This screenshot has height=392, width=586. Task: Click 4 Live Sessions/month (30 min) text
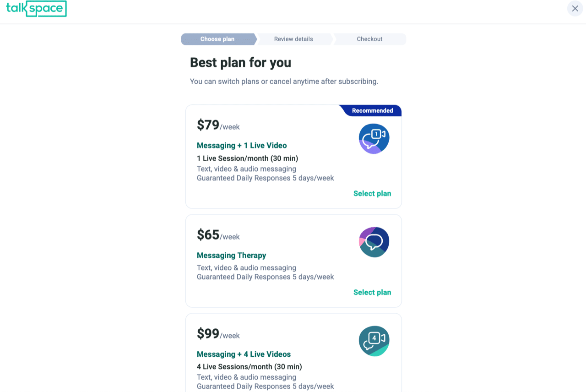(250, 367)
